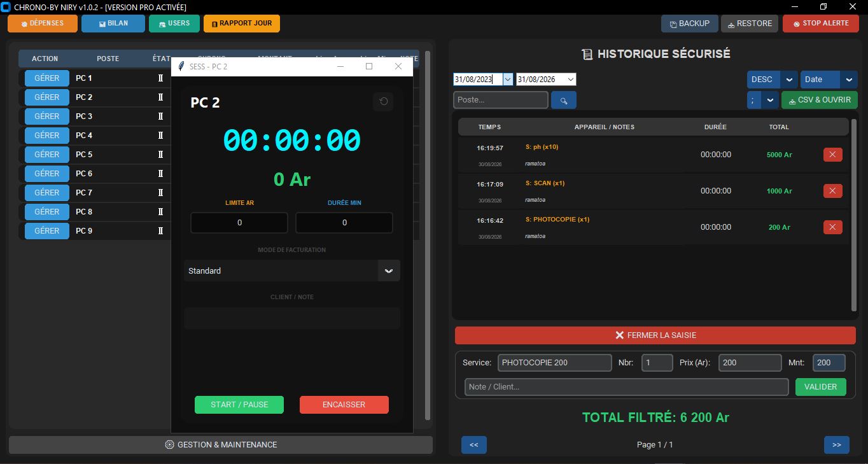Click GÉRER for PC 1

tap(47, 78)
